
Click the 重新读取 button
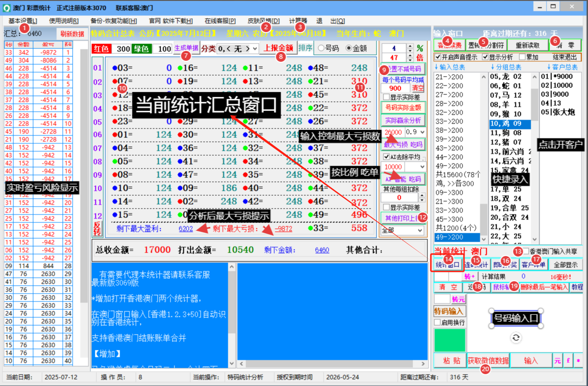(528, 45)
